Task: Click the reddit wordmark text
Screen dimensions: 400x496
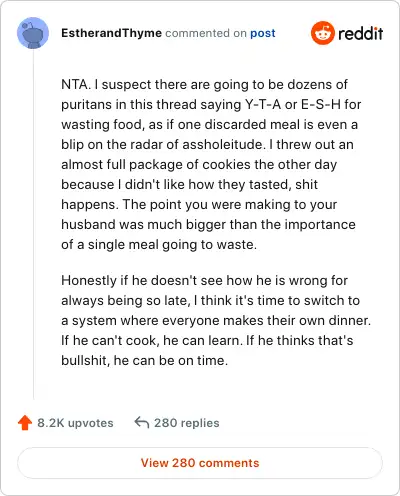Action: click(361, 33)
